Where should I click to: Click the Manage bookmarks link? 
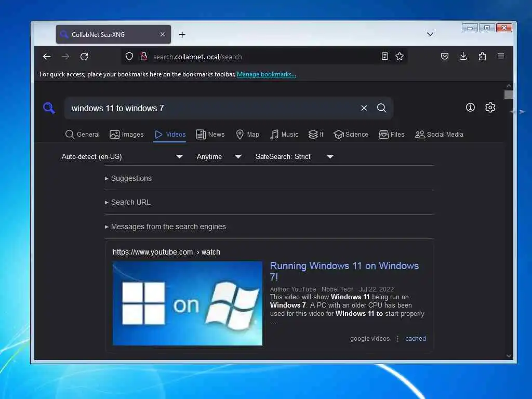point(267,74)
